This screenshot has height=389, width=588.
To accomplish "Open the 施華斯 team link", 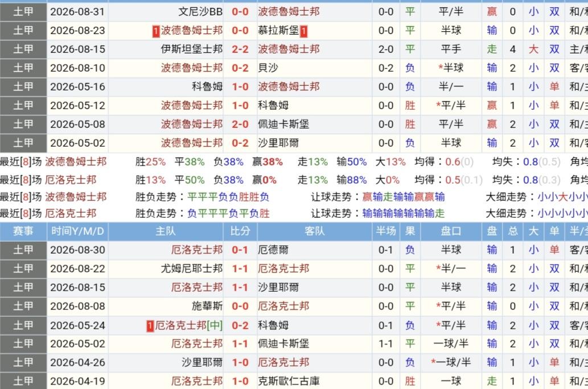I will (207, 306).
